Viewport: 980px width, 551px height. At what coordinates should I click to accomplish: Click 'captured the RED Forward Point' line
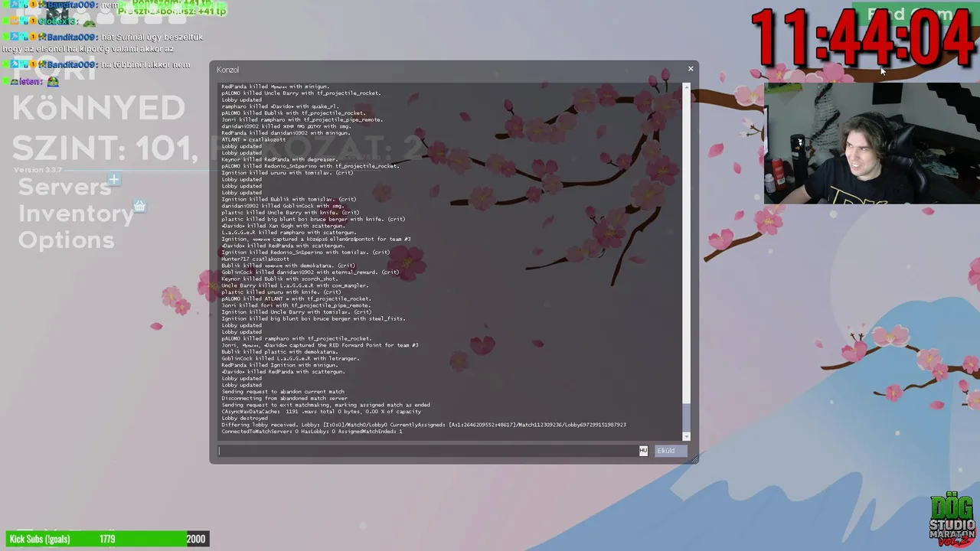(320, 345)
